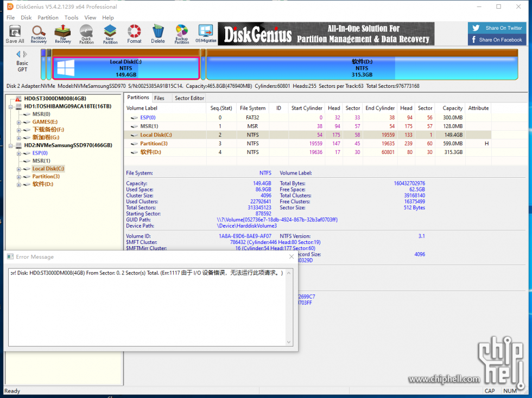
Task: Click Share On Facebook button
Action: [x=497, y=40]
